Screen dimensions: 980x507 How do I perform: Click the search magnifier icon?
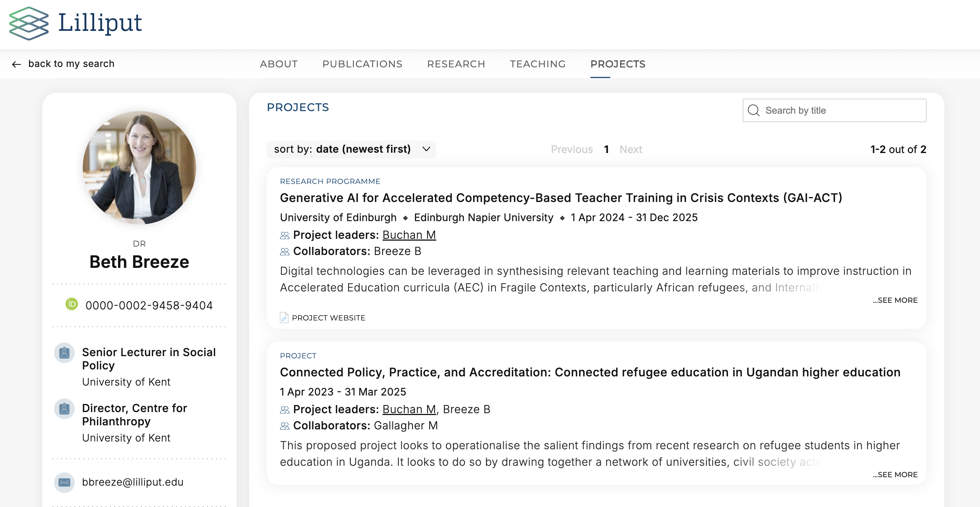click(x=753, y=110)
